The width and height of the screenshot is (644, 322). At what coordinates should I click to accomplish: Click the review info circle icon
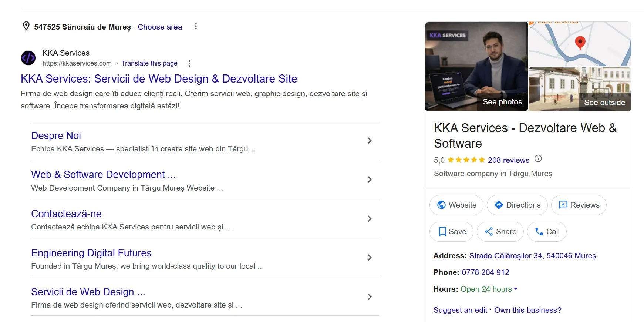pos(538,159)
